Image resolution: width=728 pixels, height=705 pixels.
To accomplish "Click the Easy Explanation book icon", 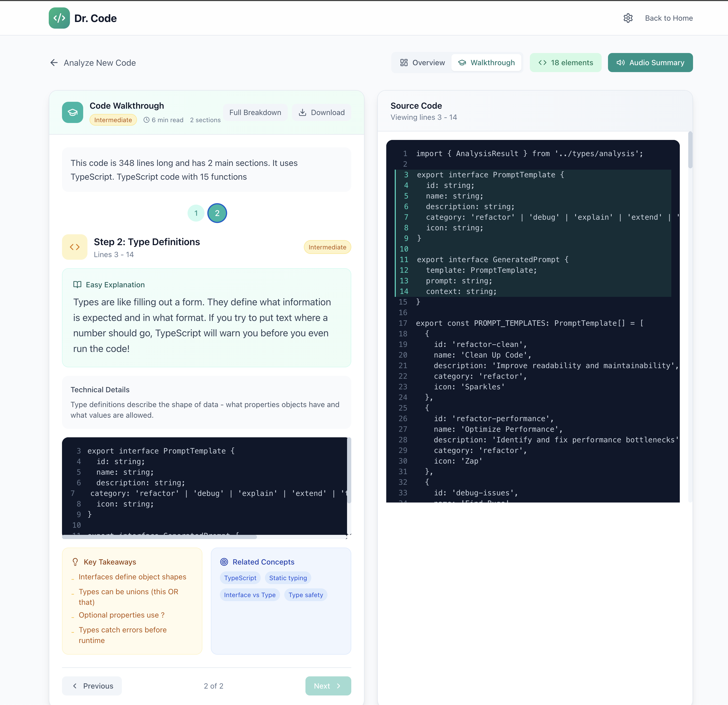I will click(77, 284).
